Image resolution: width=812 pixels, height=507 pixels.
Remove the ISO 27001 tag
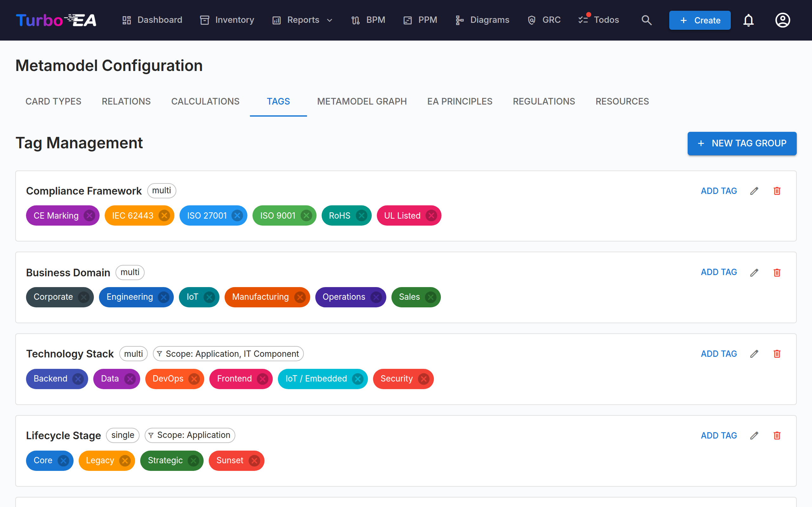click(x=237, y=215)
